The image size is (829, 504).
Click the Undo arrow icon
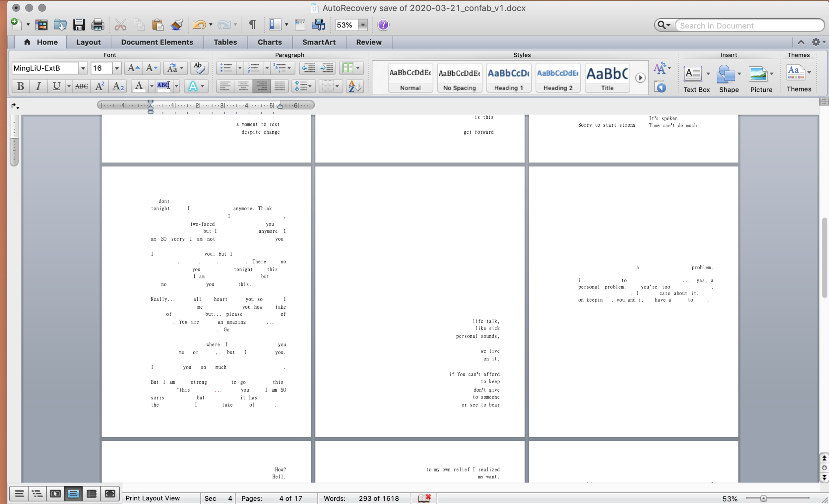point(199,25)
